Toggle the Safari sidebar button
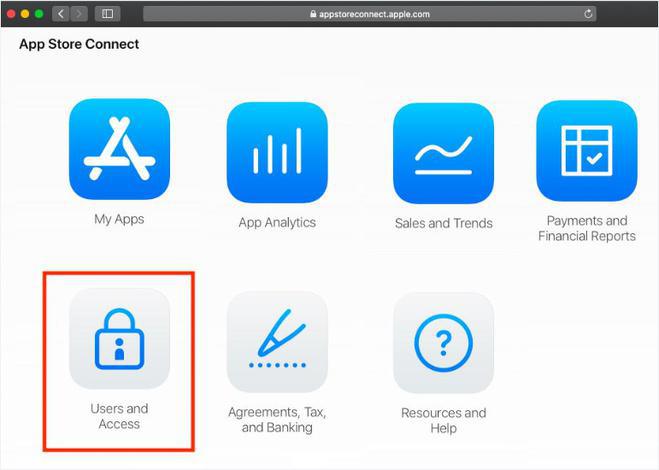The image size is (659, 470). pos(108,14)
